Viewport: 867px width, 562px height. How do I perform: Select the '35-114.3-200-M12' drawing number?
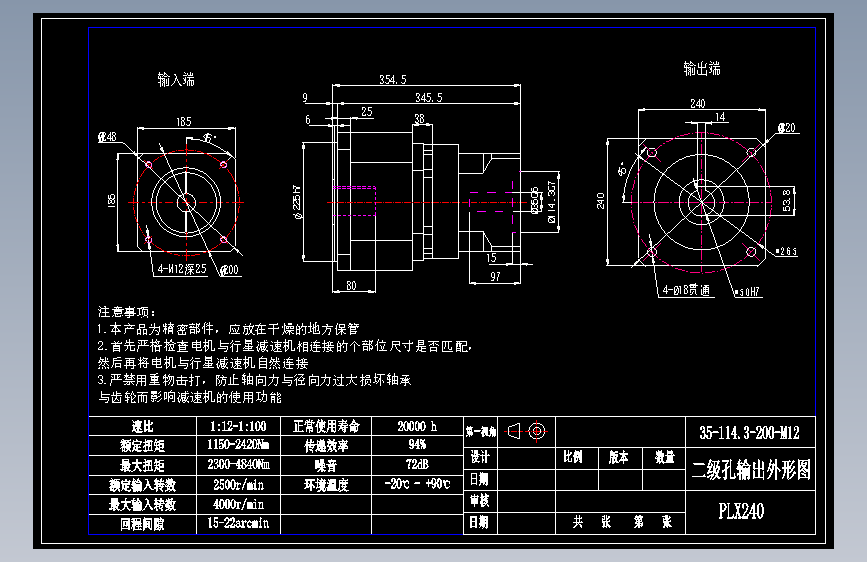pyautogui.click(x=750, y=433)
